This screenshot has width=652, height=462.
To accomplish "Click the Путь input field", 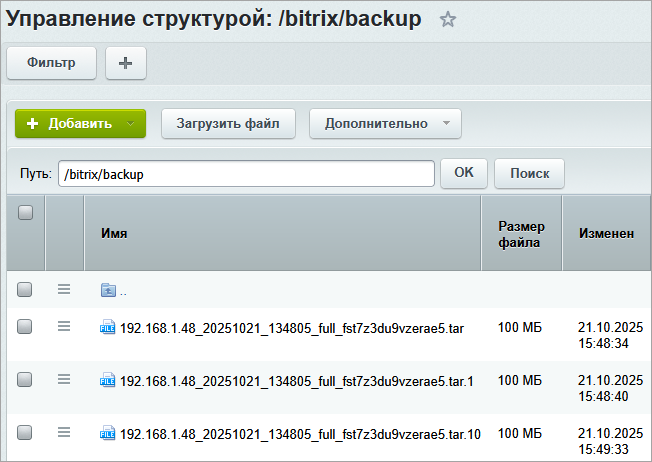I will click(245, 173).
